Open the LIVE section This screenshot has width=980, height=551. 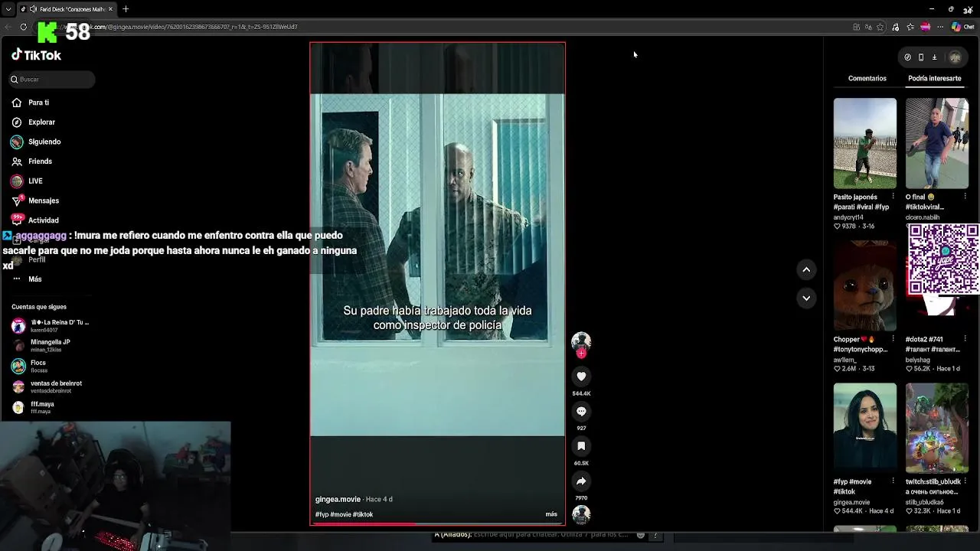pyautogui.click(x=35, y=181)
